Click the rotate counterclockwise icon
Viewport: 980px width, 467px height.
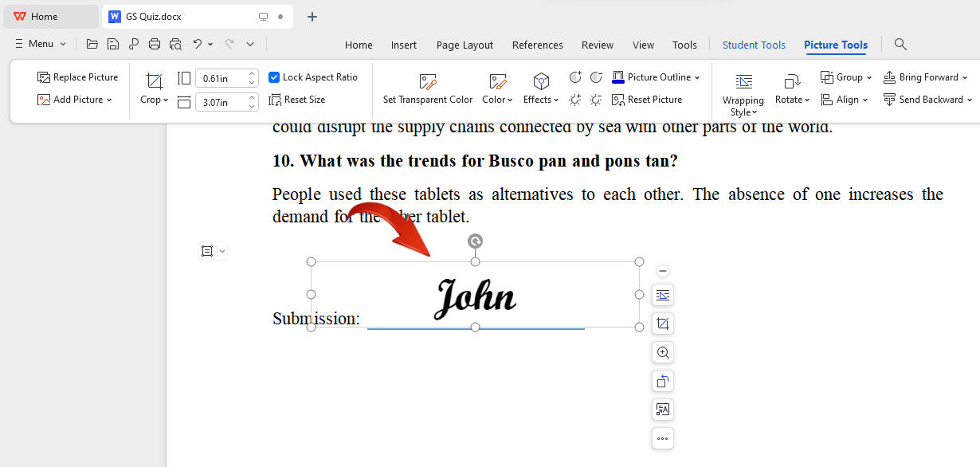coord(662,381)
